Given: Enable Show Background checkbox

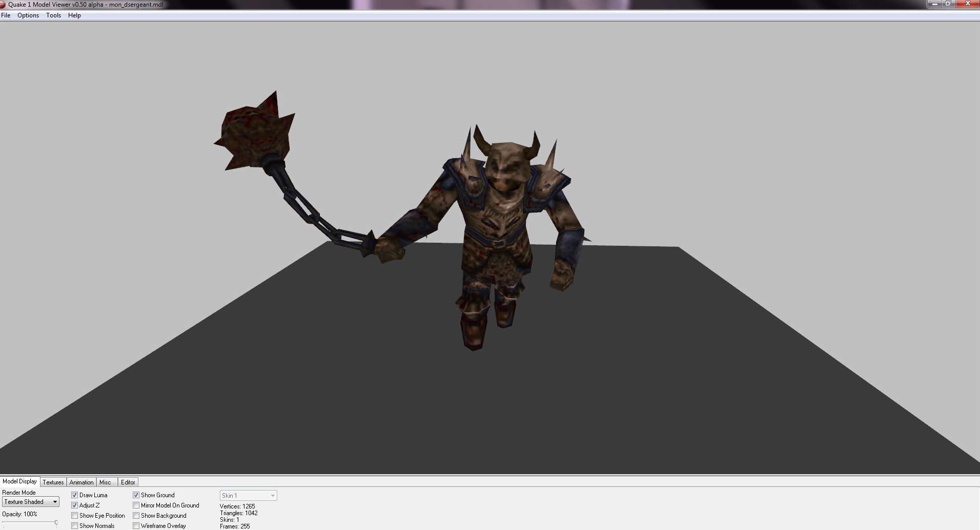Looking at the screenshot, I should [x=136, y=516].
